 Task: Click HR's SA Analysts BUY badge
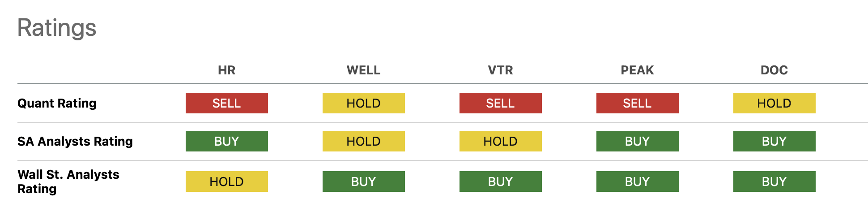point(226,141)
